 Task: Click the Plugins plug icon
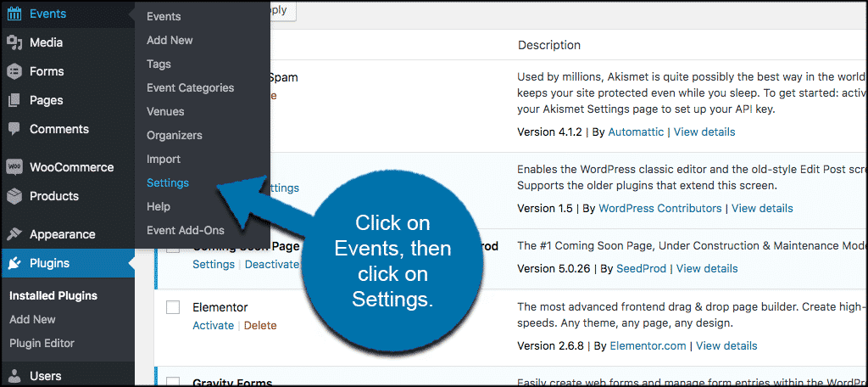14,263
